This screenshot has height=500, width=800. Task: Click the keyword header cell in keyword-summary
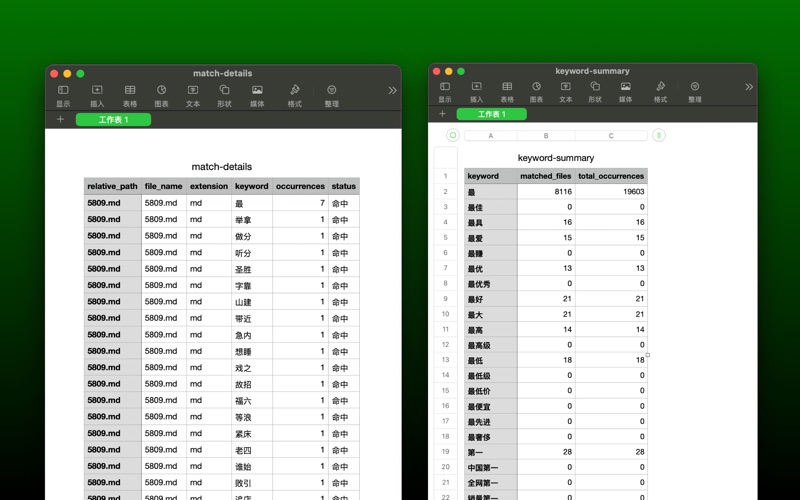(x=491, y=176)
